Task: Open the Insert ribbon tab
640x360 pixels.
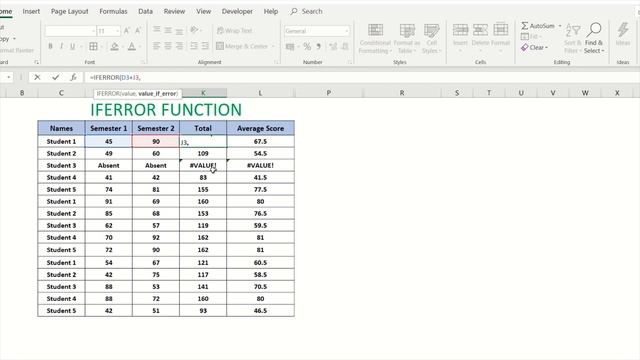Action: [31, 11]
